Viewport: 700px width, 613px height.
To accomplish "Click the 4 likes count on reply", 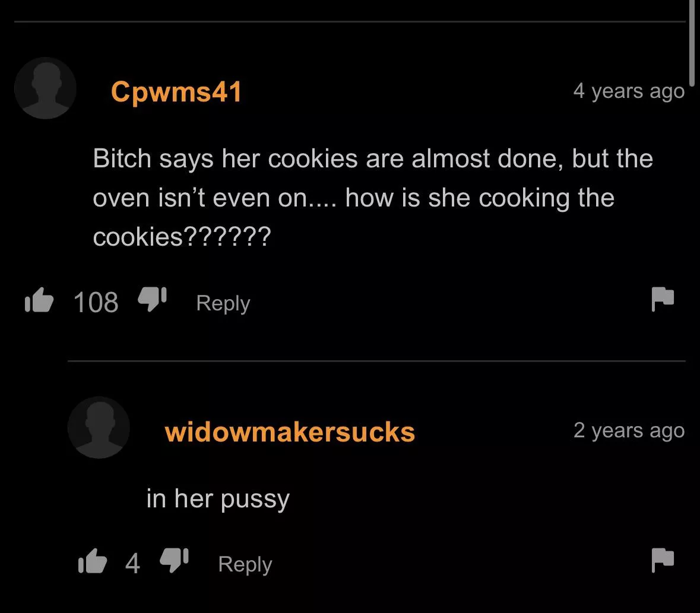I will (132, 564).
